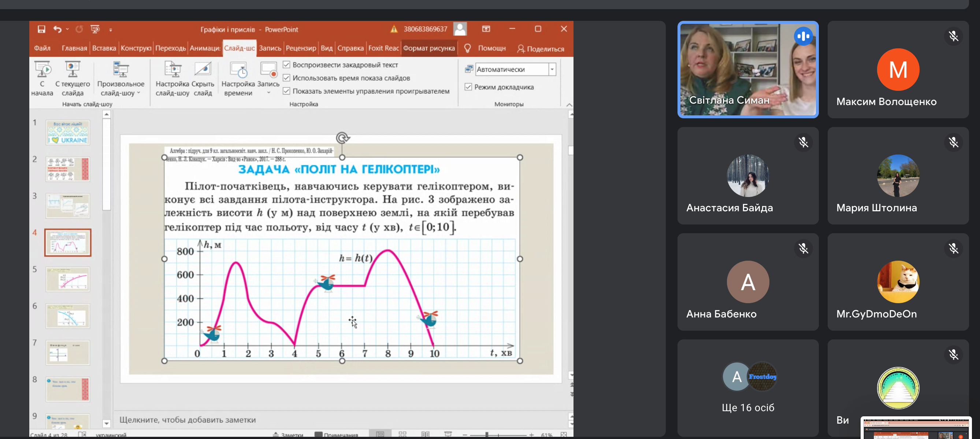Click the notes field Щелкните, чтобы добавить заметки
The width and height of the screenshot is (980, 439).
point(188,420)
